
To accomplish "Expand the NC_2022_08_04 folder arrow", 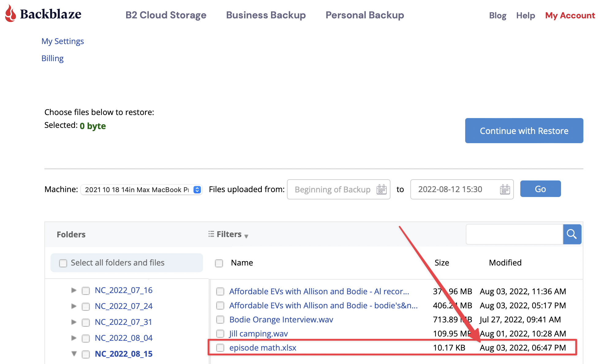I will pos(74,338).
